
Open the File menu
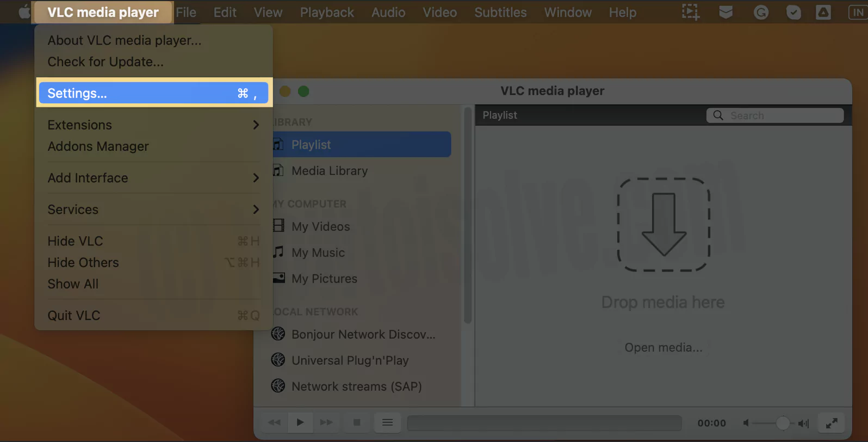coord(186,12)
